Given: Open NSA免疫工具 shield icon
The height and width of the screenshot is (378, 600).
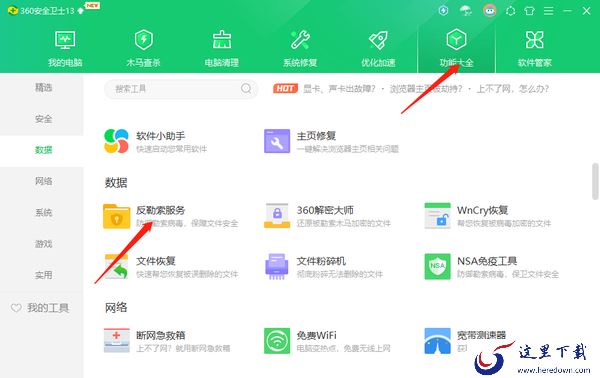Looking at the screenshot, I should tap(437, 267).
